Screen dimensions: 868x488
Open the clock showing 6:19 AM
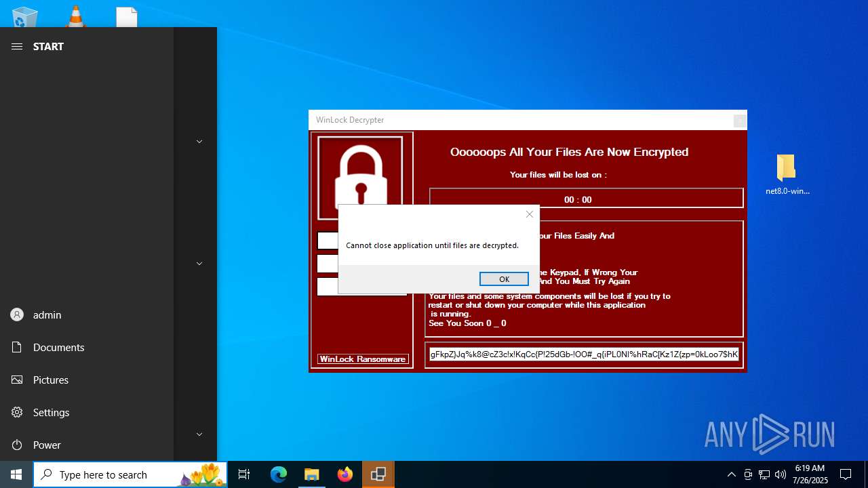tap(810, 474)
